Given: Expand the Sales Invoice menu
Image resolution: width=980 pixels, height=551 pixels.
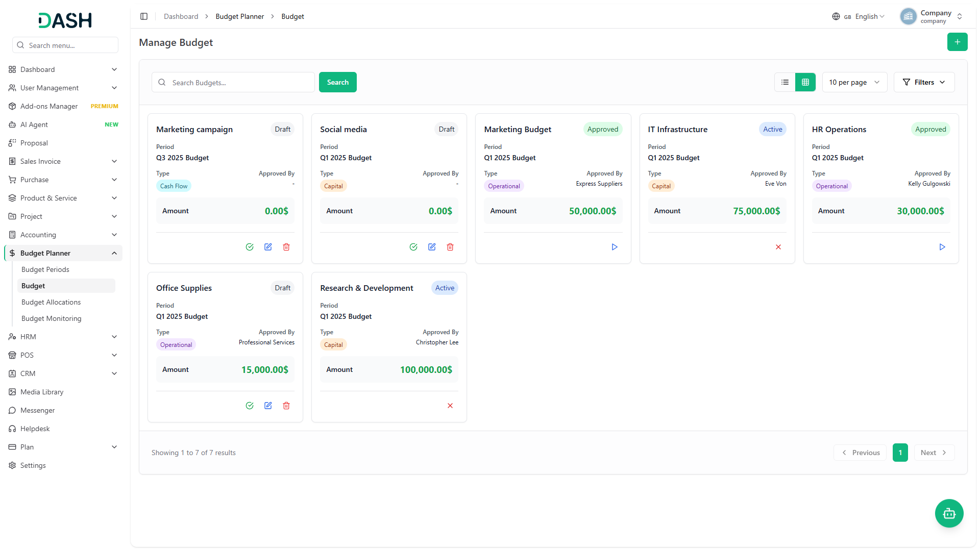Looking at the screenshot, I should pyautogui.click(x=63, y=161).
